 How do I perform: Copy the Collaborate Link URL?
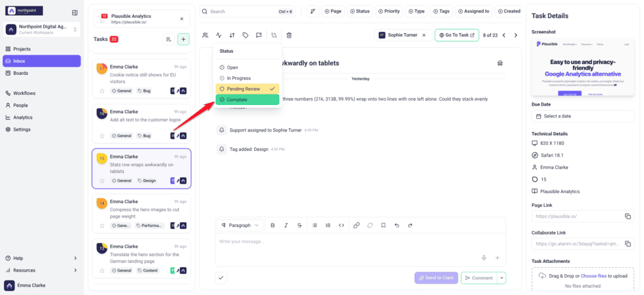click(628, 243)
